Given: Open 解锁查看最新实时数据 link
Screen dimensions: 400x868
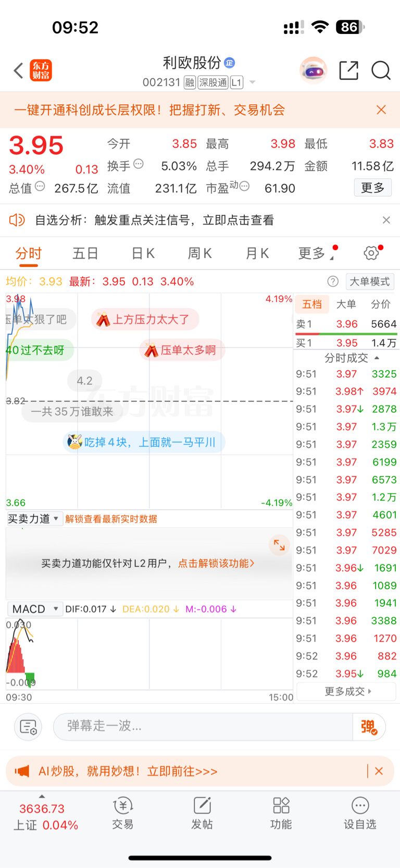Looking at the screenshot, I should (x=111, y=519).
